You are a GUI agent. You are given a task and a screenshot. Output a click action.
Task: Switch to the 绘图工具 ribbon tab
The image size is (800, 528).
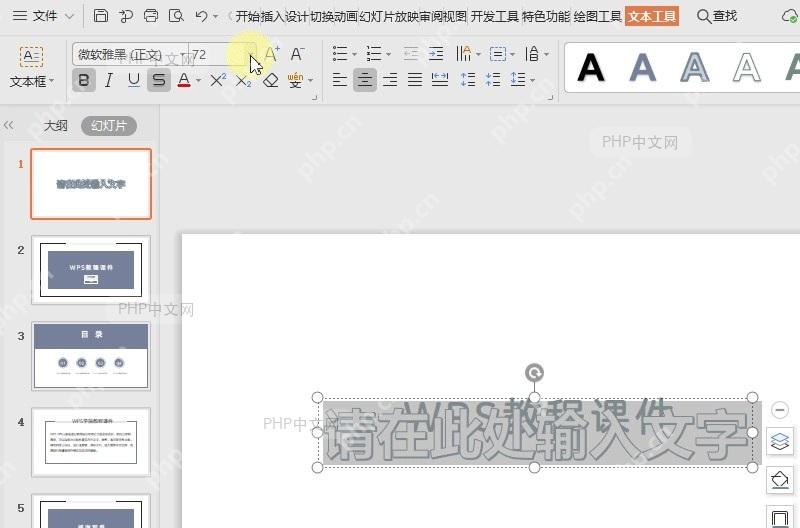[x=597, y=16]
